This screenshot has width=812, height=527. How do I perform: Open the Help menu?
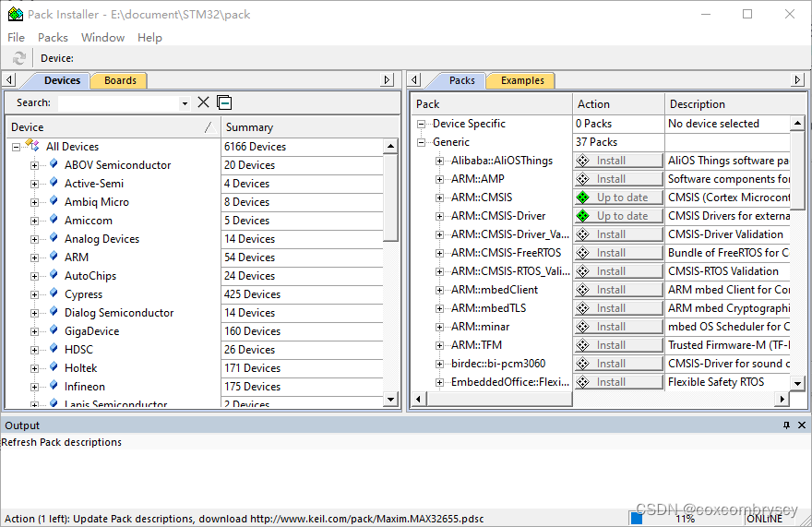[149, 37]
